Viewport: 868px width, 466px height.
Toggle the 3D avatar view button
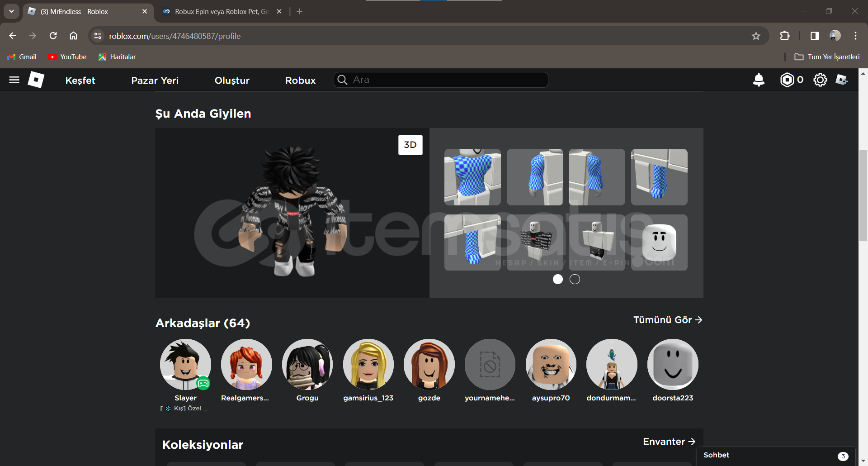(x=410, y=145)
